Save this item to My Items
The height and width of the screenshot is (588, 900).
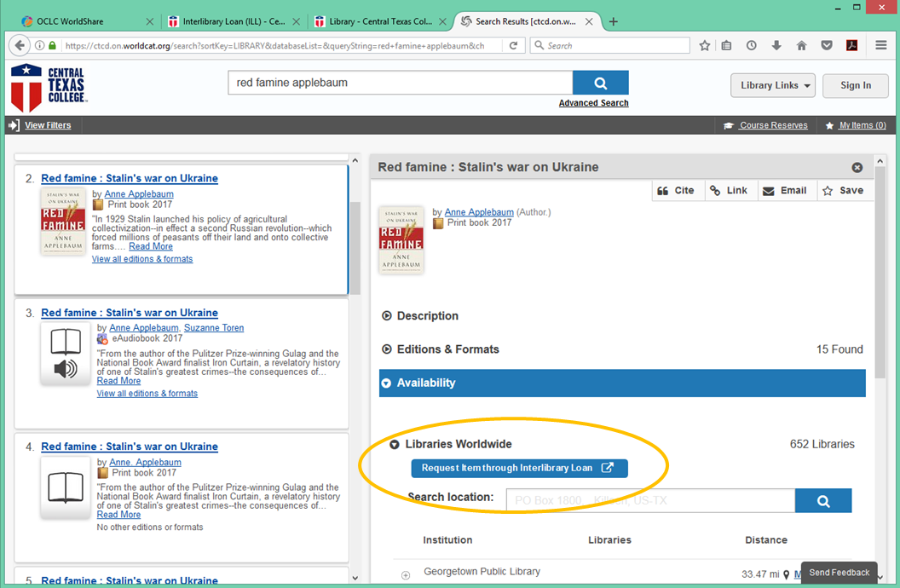point(844,190)
